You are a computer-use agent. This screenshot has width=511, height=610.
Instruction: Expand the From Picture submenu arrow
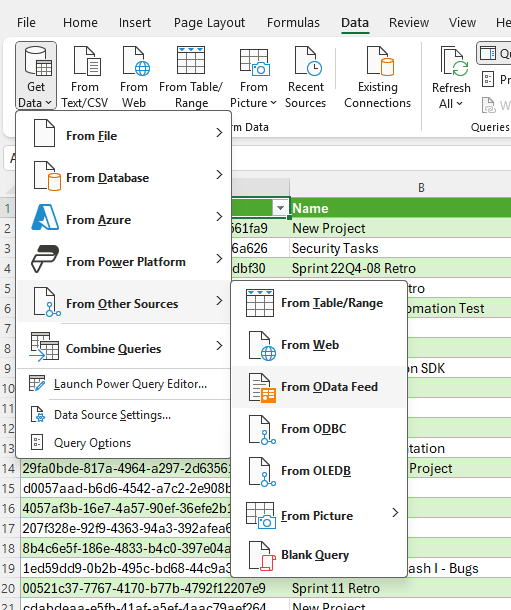(x=395, y=513)
